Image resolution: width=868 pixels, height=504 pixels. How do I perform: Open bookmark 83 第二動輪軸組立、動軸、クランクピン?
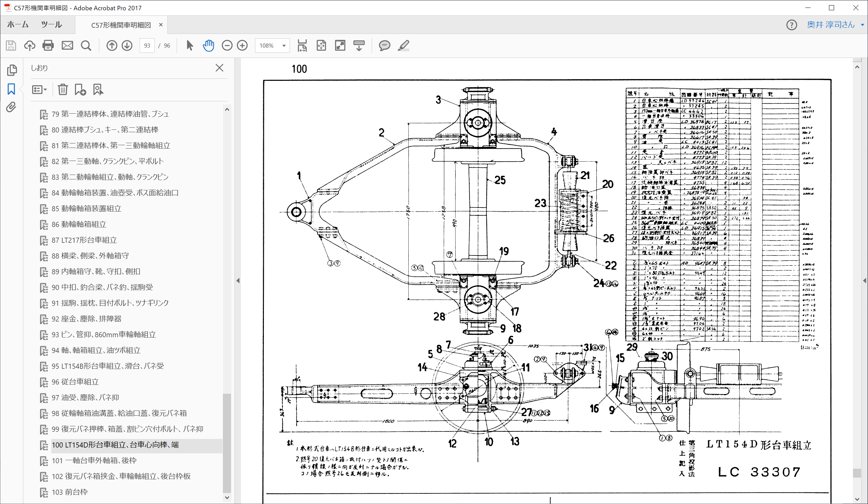pos(110,177)
